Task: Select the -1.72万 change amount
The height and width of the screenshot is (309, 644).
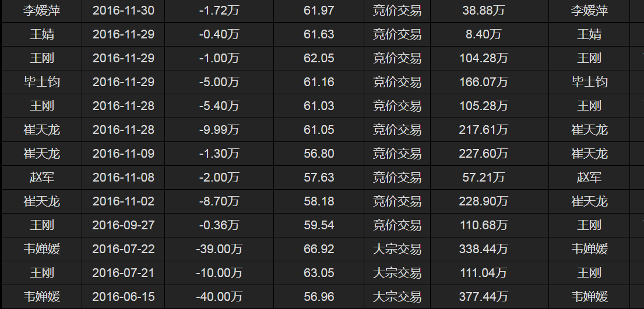Action: 219,10
